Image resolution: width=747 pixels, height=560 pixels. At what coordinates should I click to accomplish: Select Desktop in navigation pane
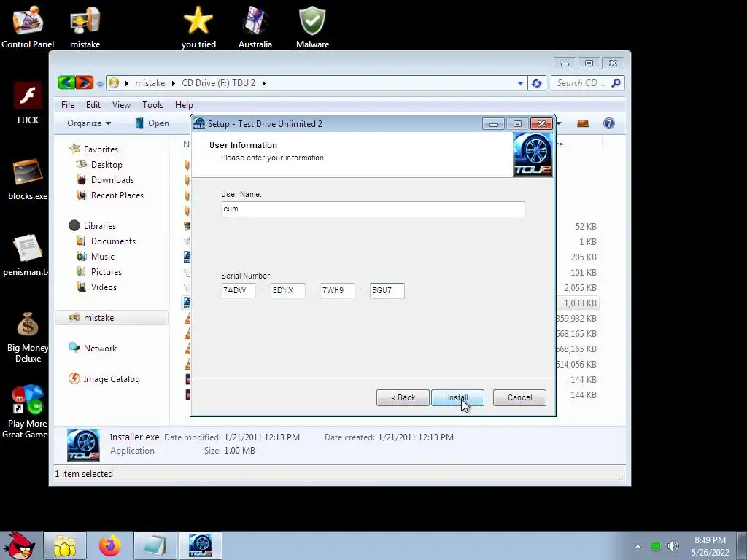(x=107, y=165)
